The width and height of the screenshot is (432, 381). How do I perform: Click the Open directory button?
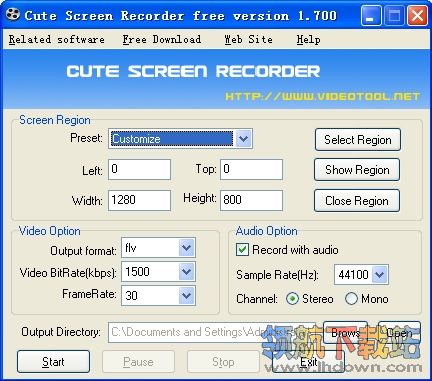tap(399, 332)
